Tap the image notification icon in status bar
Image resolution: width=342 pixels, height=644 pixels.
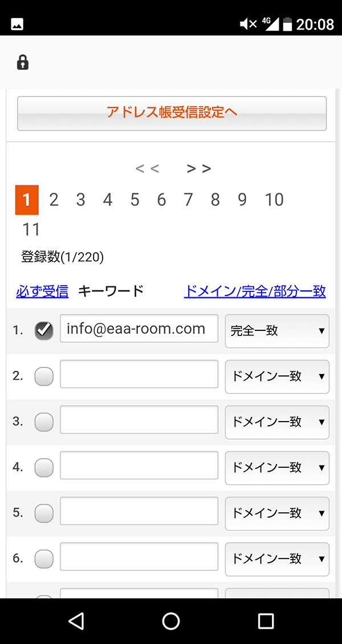click(x=17, y=24)
